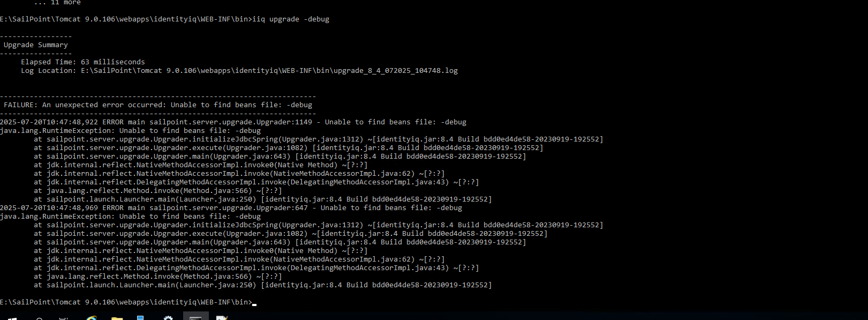
Task: Open File Explorer folder icon
Action: [x=117, y=318]
